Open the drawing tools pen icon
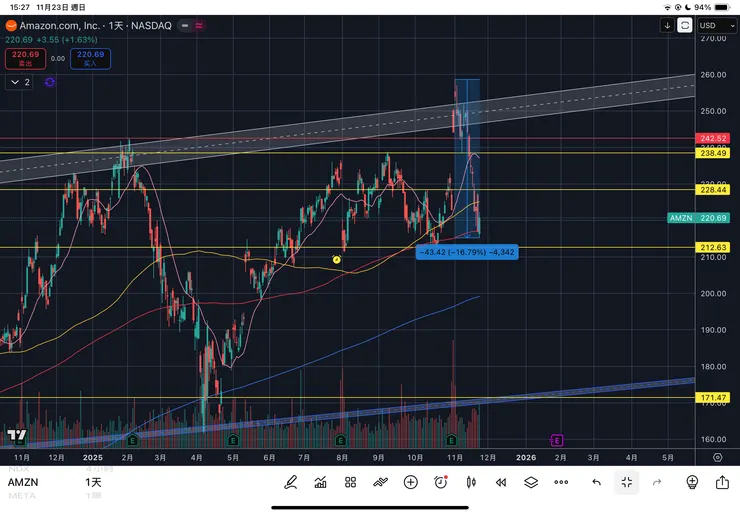Screen dimensions: 740x514 click(x=290, y=482)
